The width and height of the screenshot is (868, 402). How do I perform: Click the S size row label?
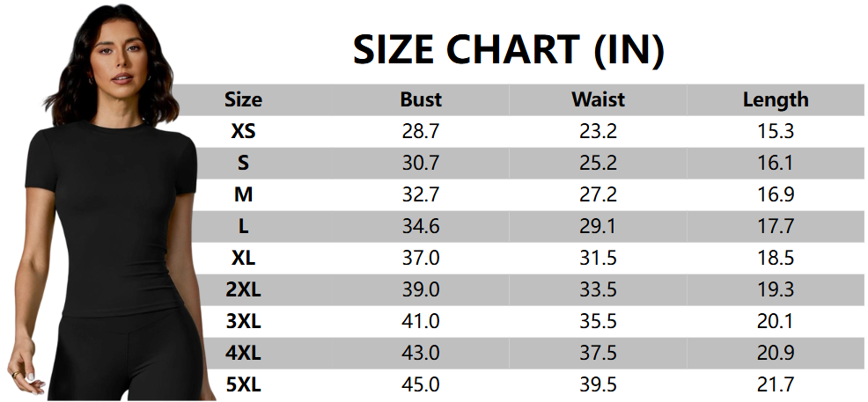click(243, 164)
